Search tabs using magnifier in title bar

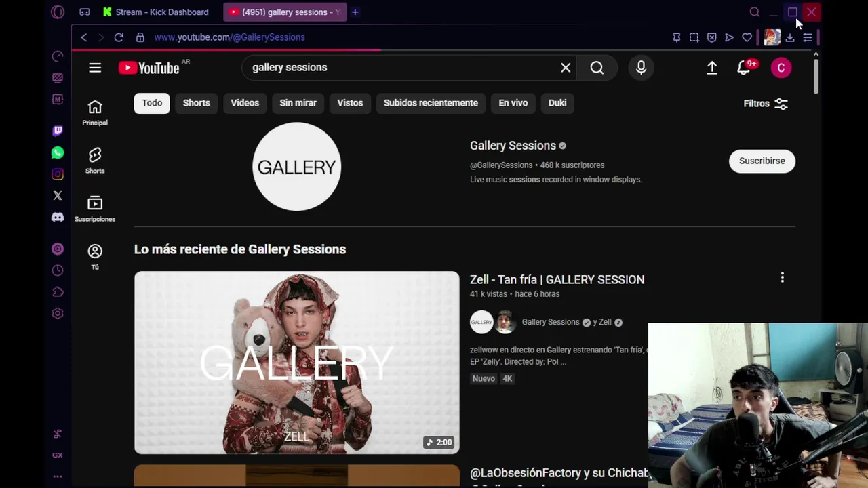(755, 12)
